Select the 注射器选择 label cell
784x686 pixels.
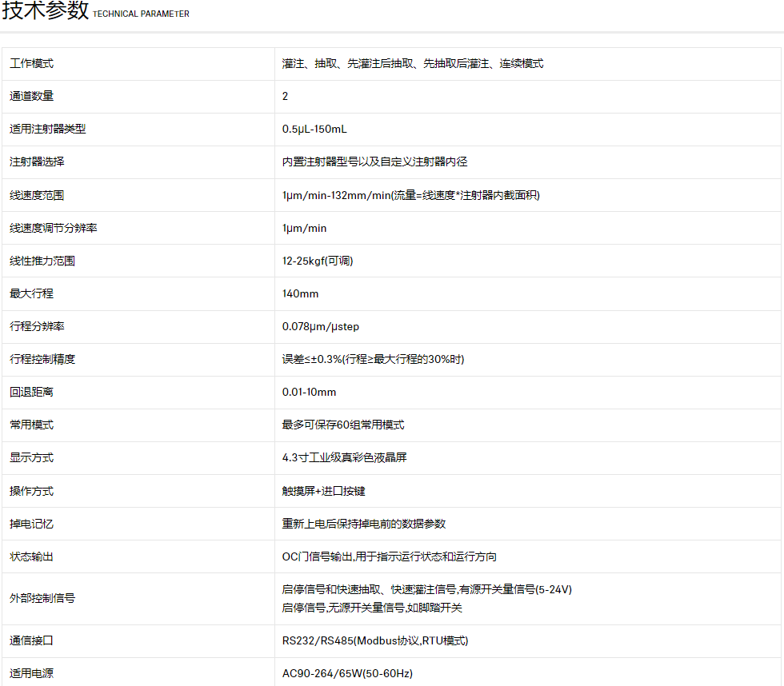37,162
